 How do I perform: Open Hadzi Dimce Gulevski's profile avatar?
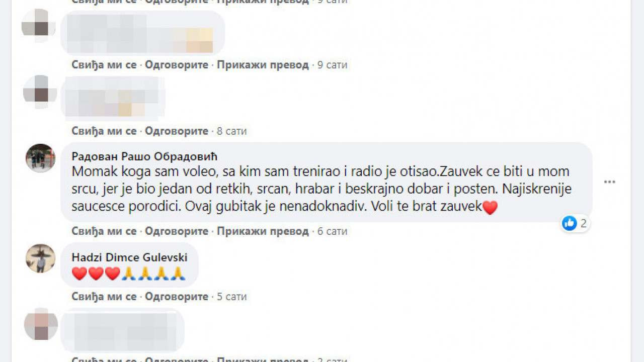tap(40, 258)
